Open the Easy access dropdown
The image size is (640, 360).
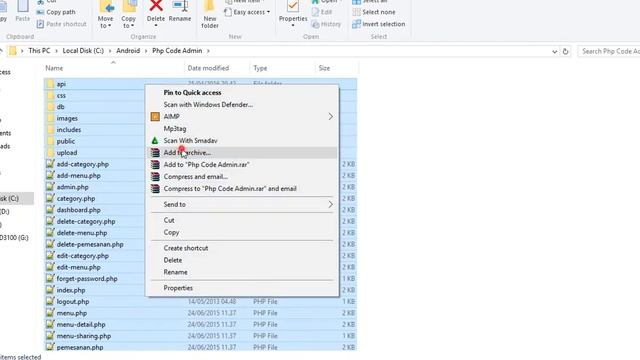[247, 12]
